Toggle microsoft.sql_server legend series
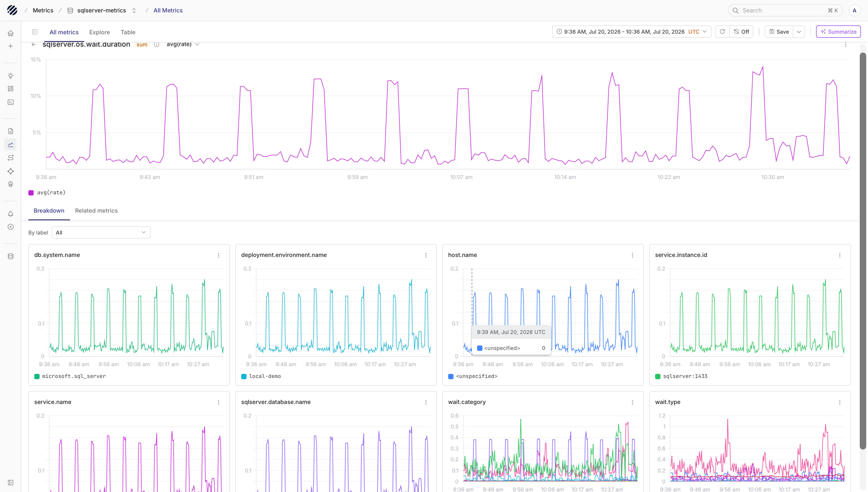 click(70, 377)
